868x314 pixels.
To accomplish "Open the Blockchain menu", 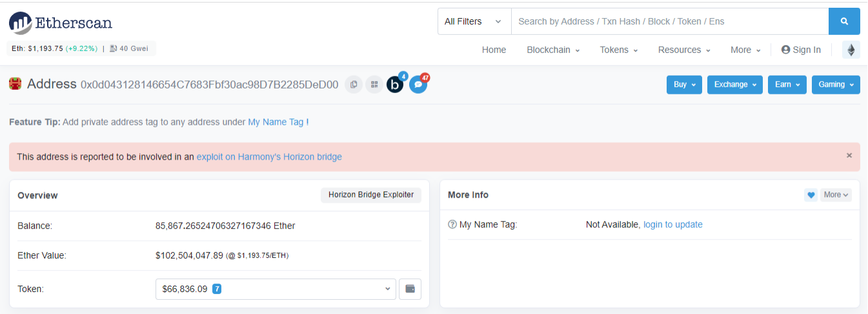I will (x=553, y=50).
